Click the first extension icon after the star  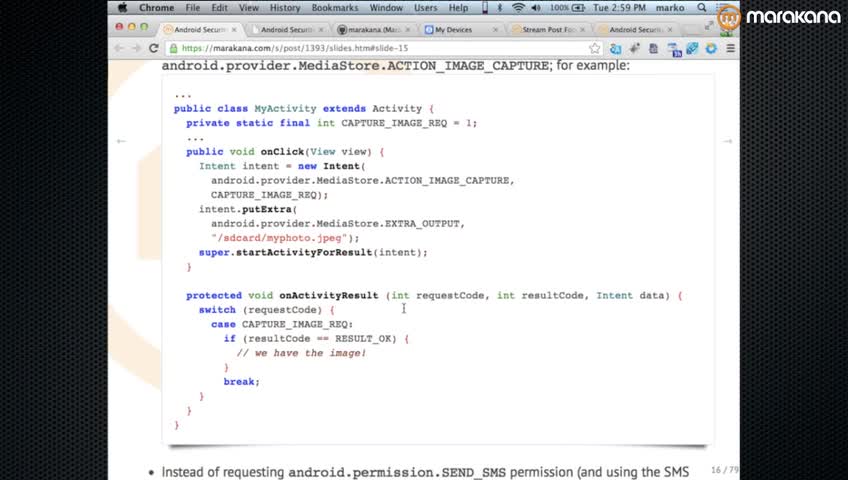pos(615,49)
